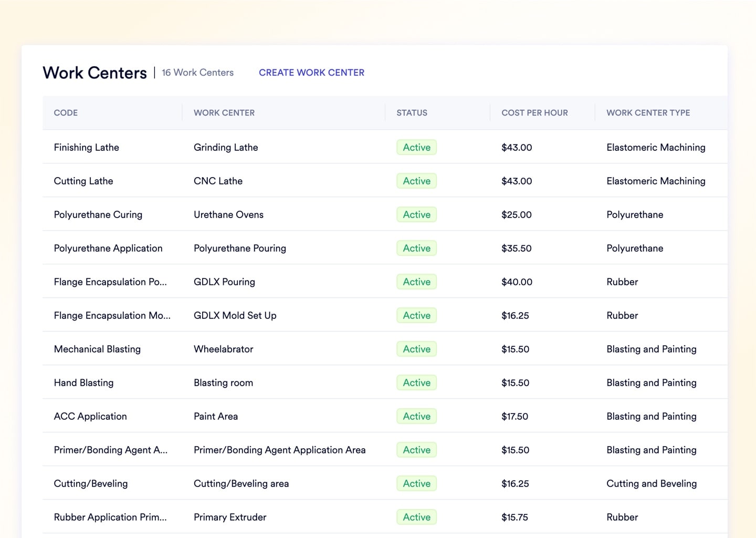Image resolution: width=756 pixels, height=538 pixels.
Task: Click the Rubber Application Prim... code cell
Action: click(110, 517)
